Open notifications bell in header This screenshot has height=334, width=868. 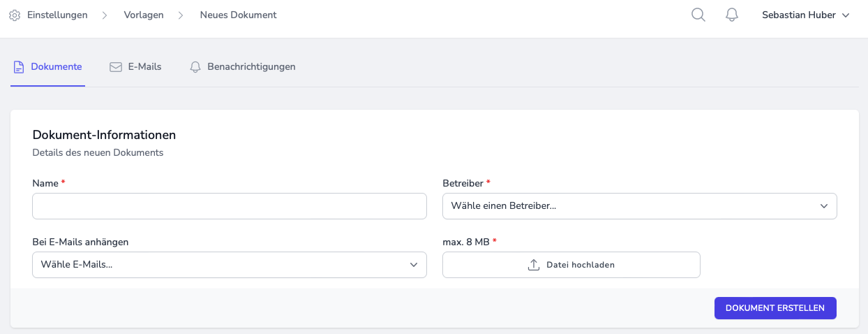coord(732,15)
